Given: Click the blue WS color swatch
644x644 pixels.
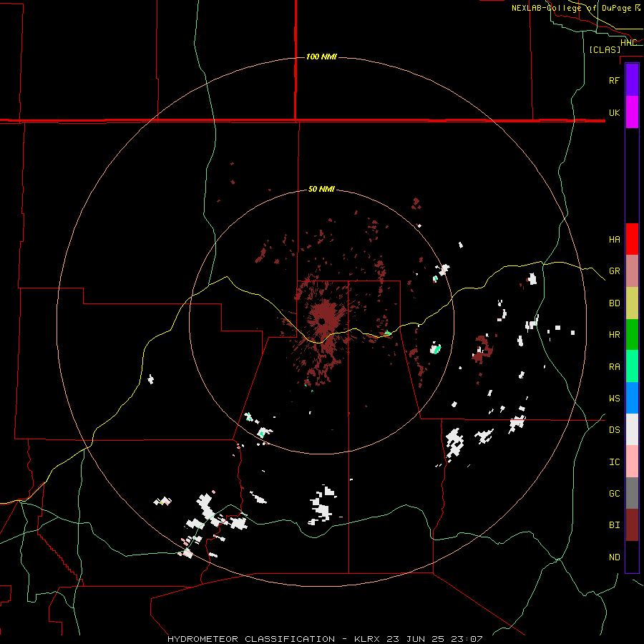Looking at the screenshot, I should [x=632, y=398].
